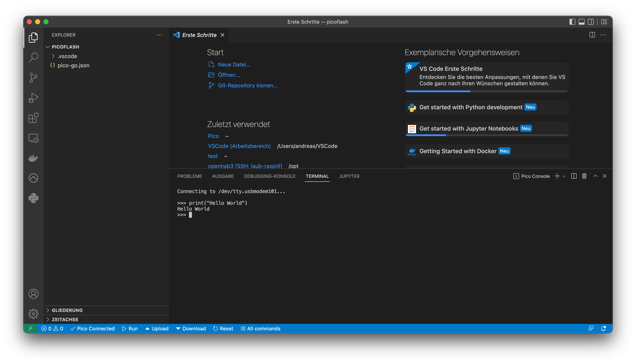This screenshot has height=364, width=636.
Task: Toggle primary sidebar visibility in title bar
Action: (x=572, y=22)
